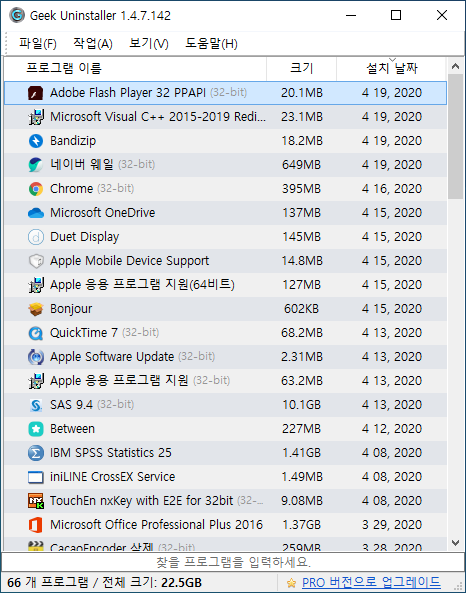Click the 1.41GB size cell
The height and width of the screenshot is (593, 466).
coord(301,453)
